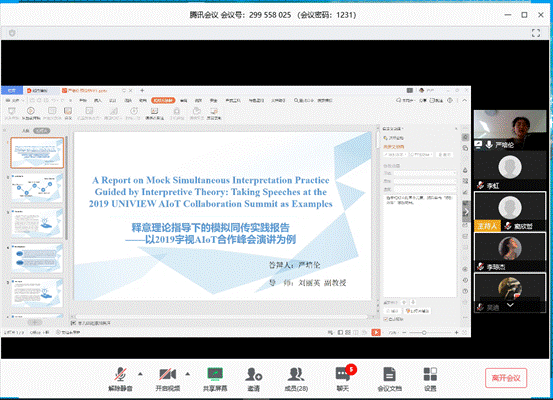The height and width of the screenshot is (400, 553).
Task: Open the 邀请 invite panel
Action: pos(254,379)
